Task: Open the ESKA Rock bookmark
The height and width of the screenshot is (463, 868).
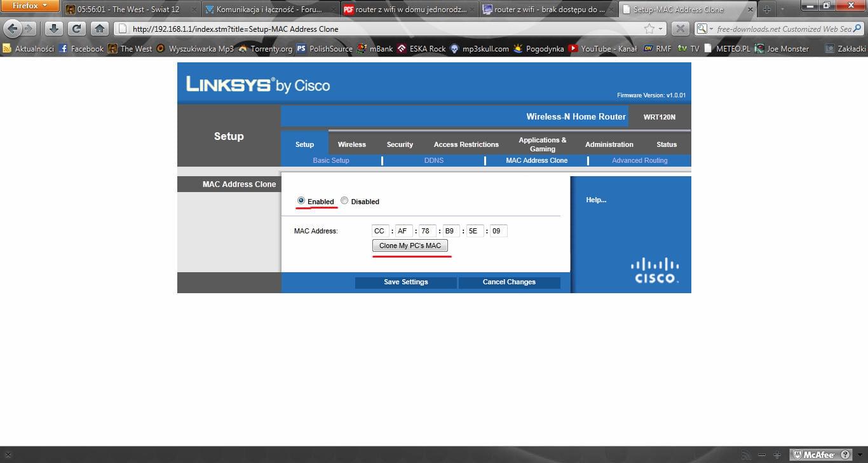Action: 421,48
